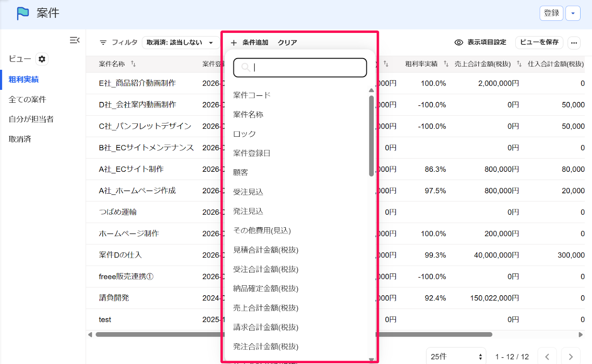Image resolution: width=592 pixels, height=364 pixels.
Task: Open the three-dots more options menu
Action: point(574,43)
